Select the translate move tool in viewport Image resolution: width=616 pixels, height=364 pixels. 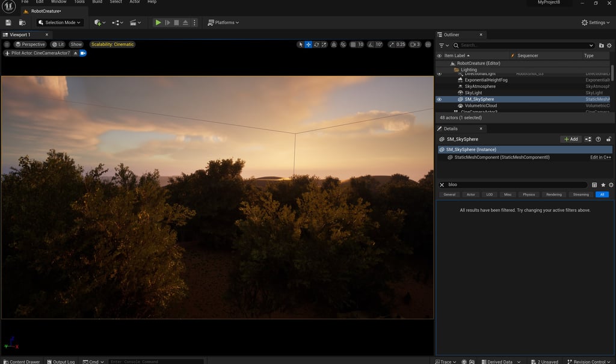309,45
